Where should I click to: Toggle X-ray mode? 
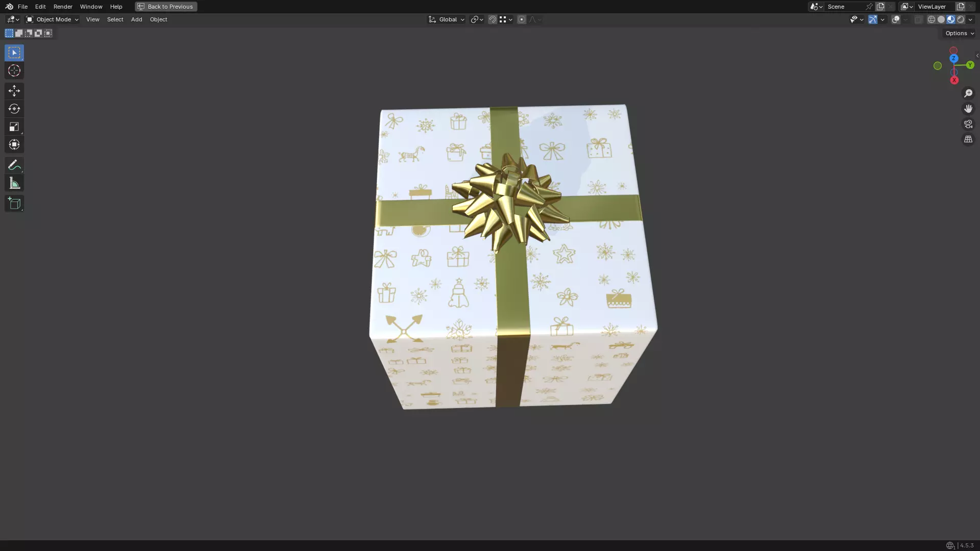tap(918, 19)
